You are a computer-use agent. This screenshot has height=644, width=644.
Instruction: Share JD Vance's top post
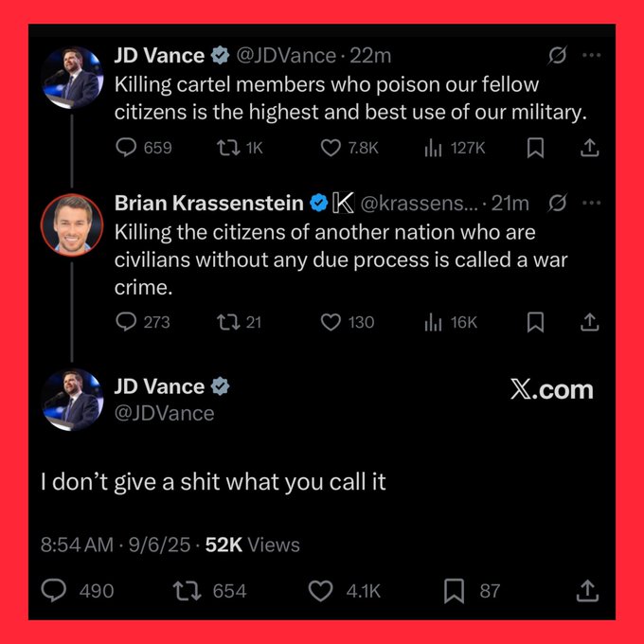[589, 148]
